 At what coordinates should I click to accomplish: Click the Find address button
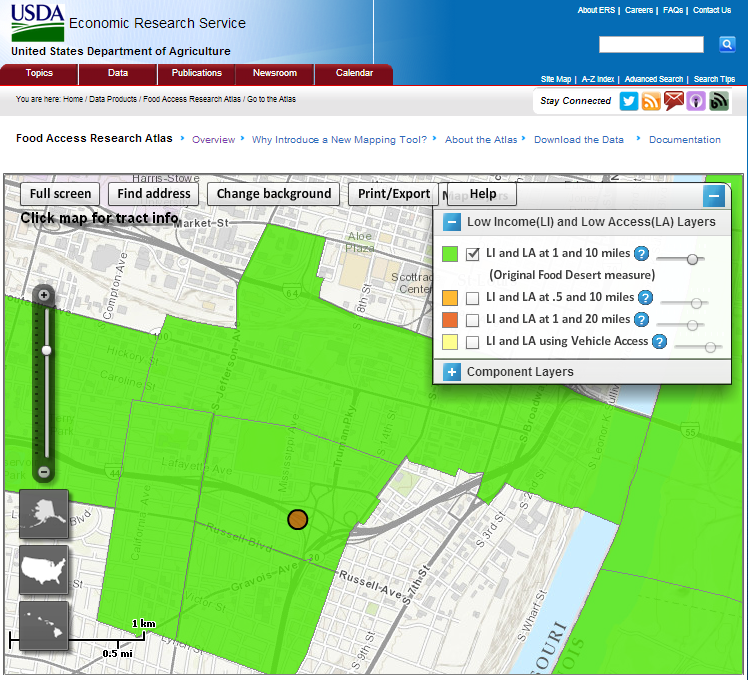coord(154,194)
